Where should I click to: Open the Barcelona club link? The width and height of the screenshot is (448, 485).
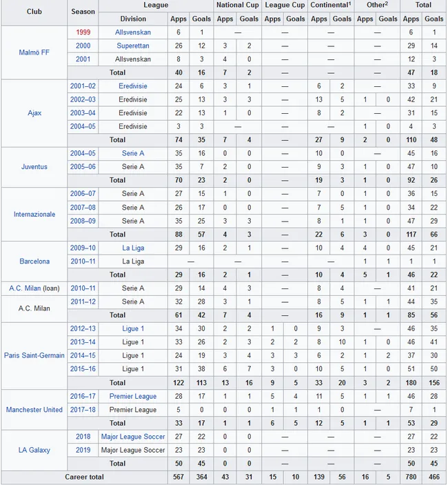click(34, 261)
